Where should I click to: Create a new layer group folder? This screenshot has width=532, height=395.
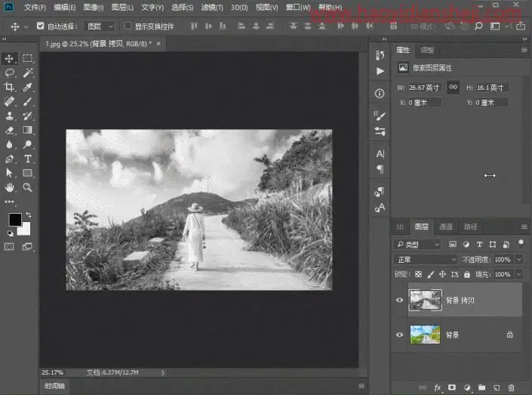(x=481, y=387)
